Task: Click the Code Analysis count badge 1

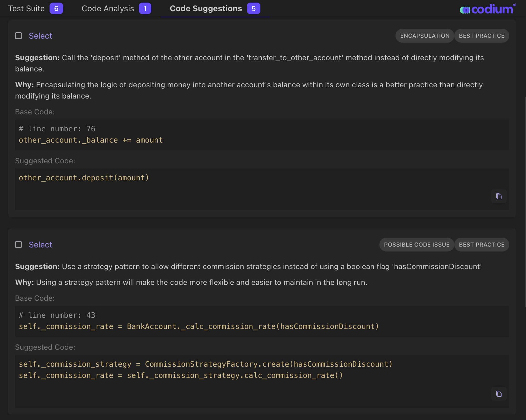Action: (x=145, y=9)
